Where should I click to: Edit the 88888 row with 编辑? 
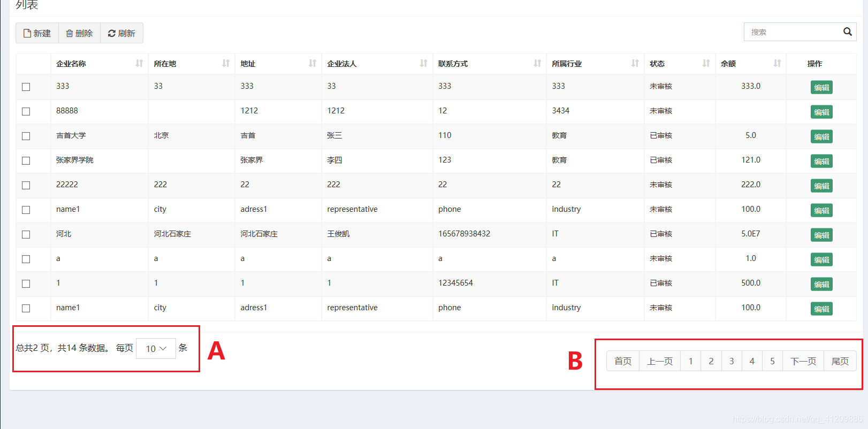point(821,112)
